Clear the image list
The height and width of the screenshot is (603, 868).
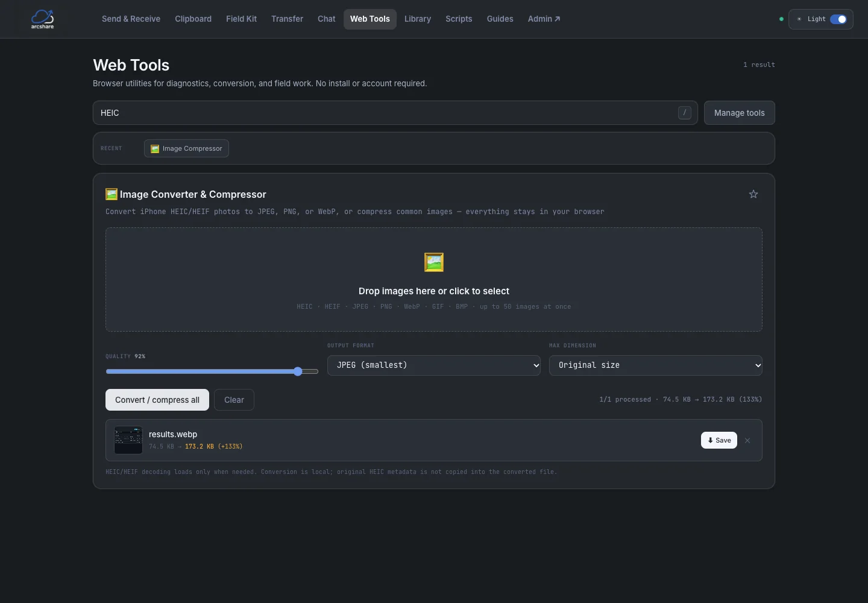click(x=234, y=400)
